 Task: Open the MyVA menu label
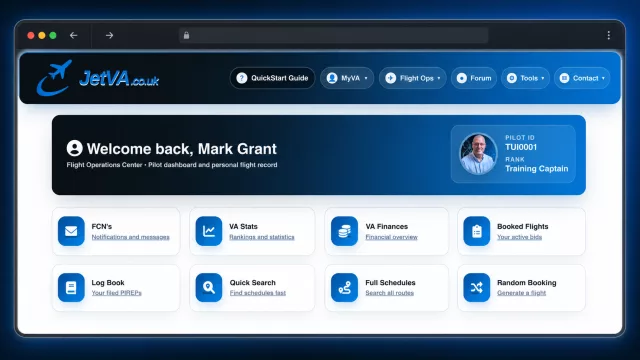[351, 78]
